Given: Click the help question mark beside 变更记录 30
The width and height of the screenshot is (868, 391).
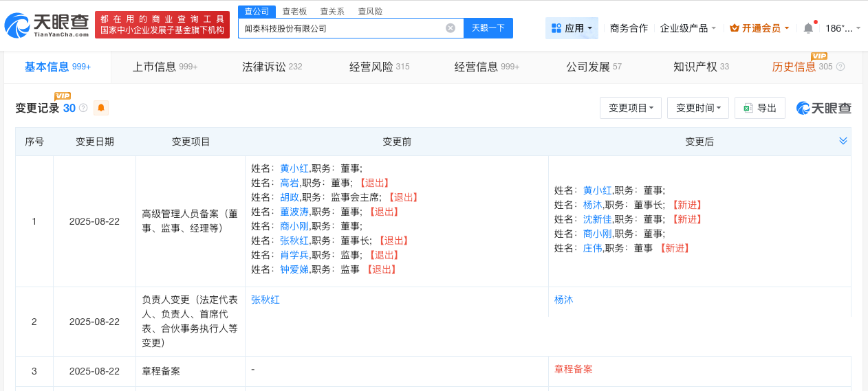Looking at the screenshot, I should pos(83,108).
